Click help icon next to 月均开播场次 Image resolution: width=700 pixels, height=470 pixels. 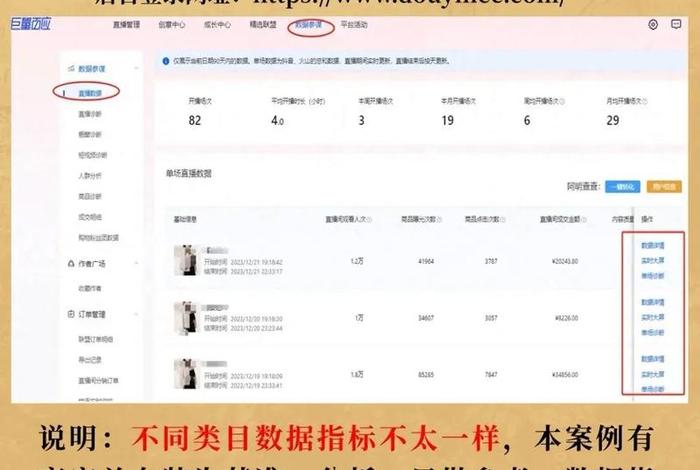click(x=645, y=101)
